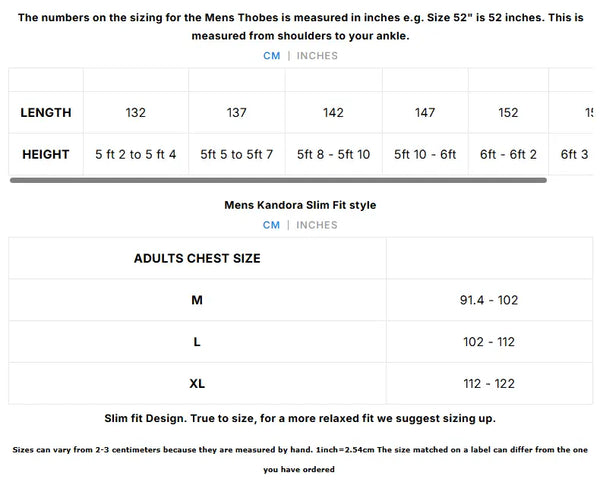Click the XL size row label

[x=197, y=384]
